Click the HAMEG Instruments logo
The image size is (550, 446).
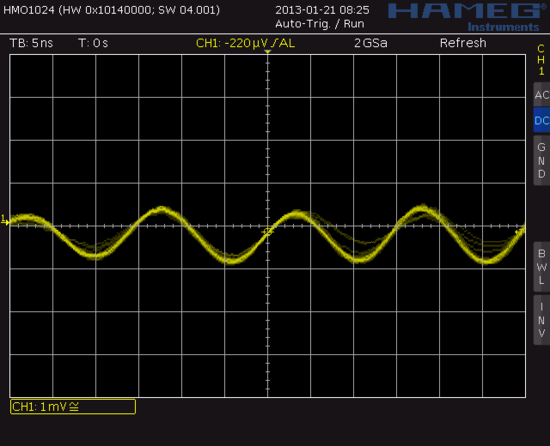(x=467, y=18)
